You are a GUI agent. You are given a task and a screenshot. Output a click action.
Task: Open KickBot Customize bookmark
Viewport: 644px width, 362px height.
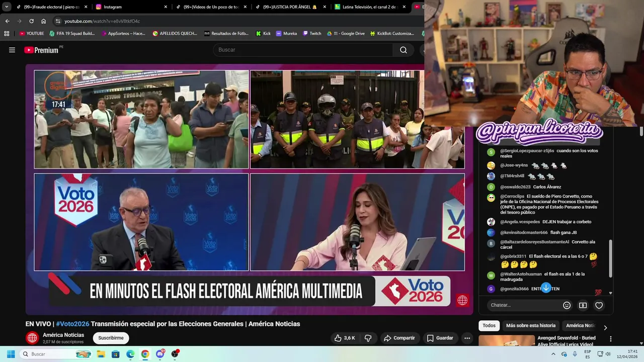tap(392, 34)
